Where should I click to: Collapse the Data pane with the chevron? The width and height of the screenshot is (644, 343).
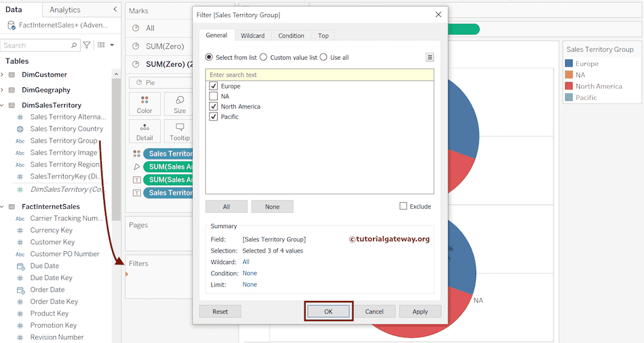115,9
